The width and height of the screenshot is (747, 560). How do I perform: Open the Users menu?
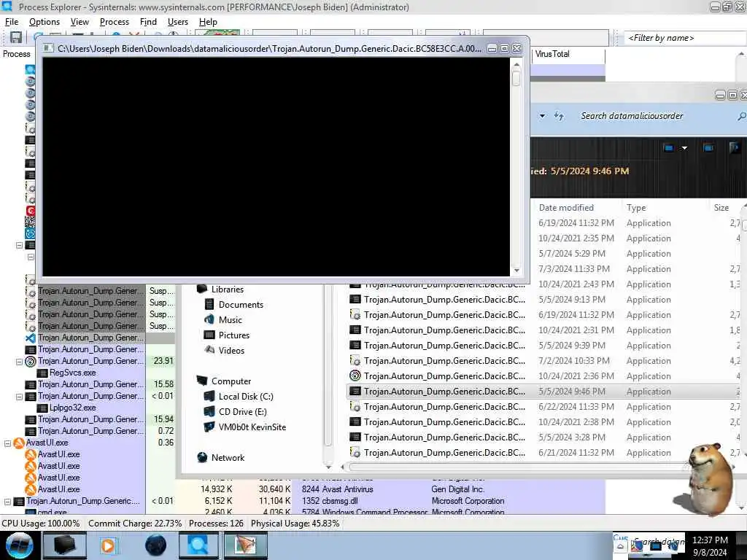point(178,22)
